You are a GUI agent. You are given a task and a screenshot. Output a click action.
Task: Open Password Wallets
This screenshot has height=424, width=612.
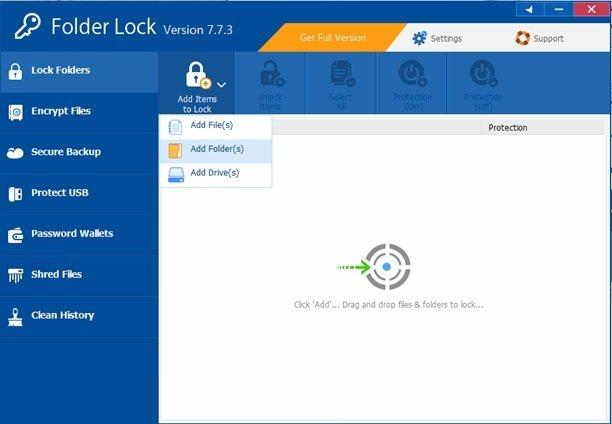pyautogui.click(x=79, y=235)
